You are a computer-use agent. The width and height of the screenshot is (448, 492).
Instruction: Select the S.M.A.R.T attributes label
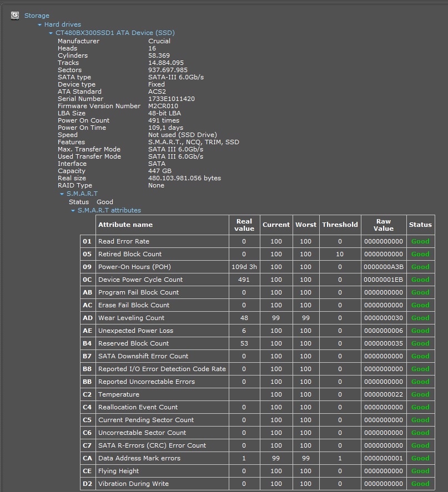click(x=109, y=210)
